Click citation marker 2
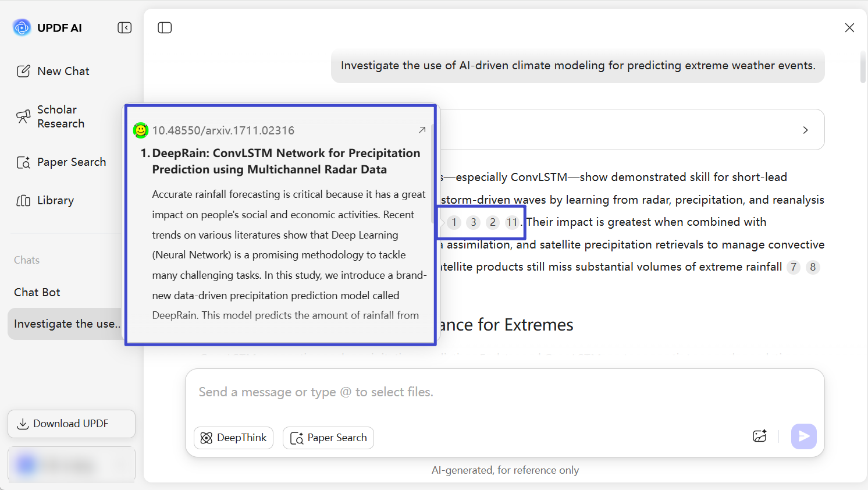Image resolution: width=868 pixels, height=490 pixels. tap(493, 222)
